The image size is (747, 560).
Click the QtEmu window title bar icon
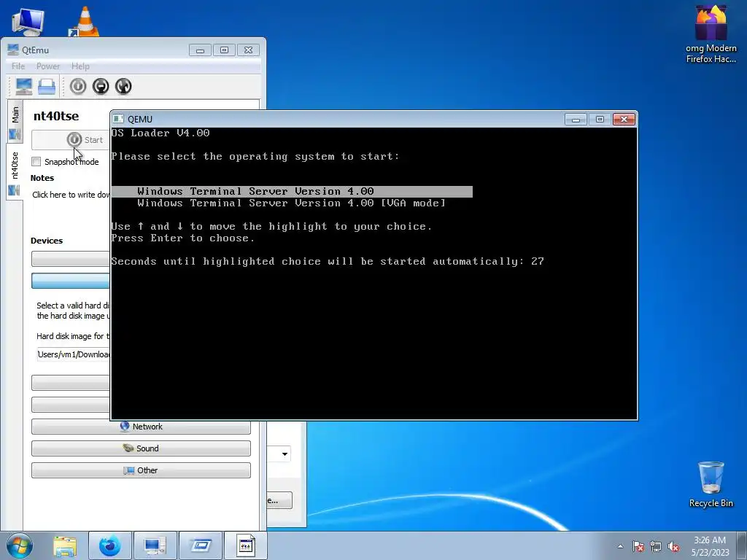pyautogui.click(x=13, y=50)
